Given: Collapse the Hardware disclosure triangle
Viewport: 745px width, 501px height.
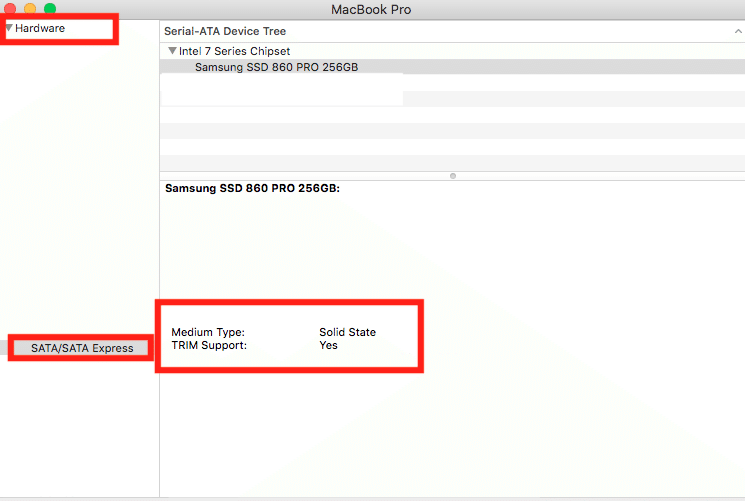Looking at the screenshot, I should click(9, 28).
